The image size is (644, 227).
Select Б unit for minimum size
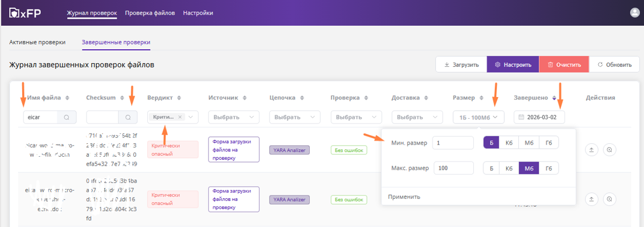(491, 143)
